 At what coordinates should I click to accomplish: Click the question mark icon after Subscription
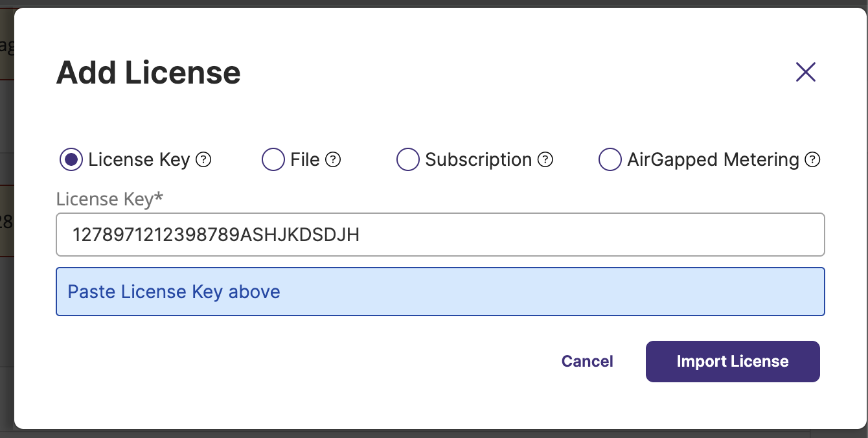(x=545, y=159)
